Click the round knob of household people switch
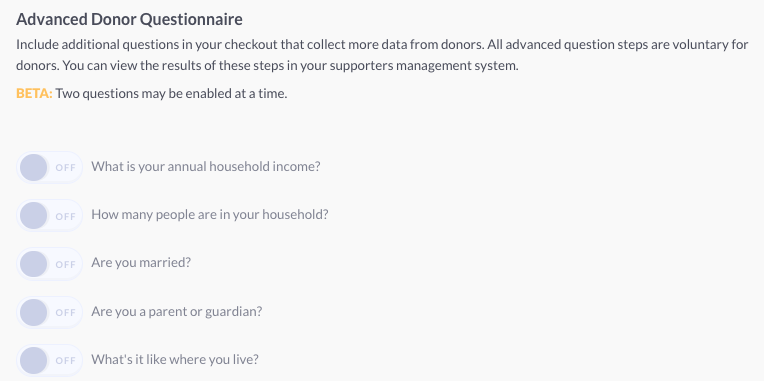Image resolution: width=764 pixels, height=381 pixels. pos(34,215)
